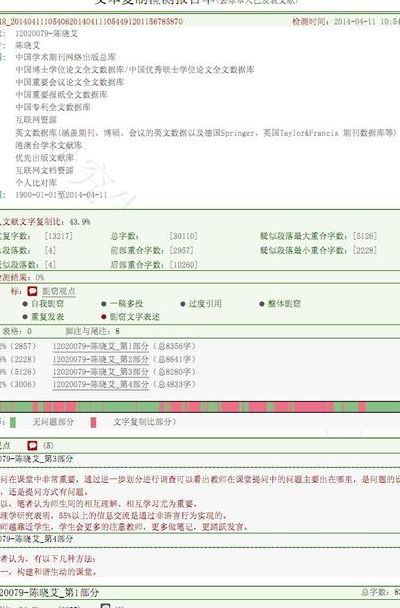Click the text 中国重要会议论文全文数据库
Screen dimensions: 400x608
coord(70,82)
